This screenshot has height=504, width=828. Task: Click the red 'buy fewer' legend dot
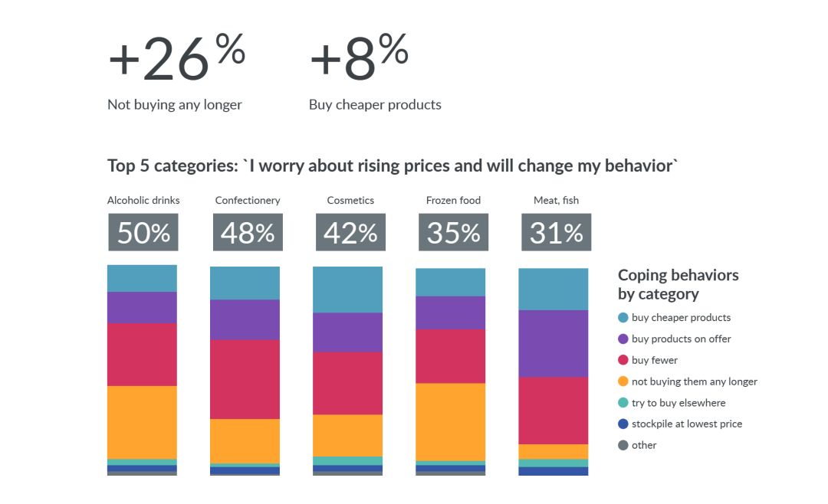click(623, 360)
